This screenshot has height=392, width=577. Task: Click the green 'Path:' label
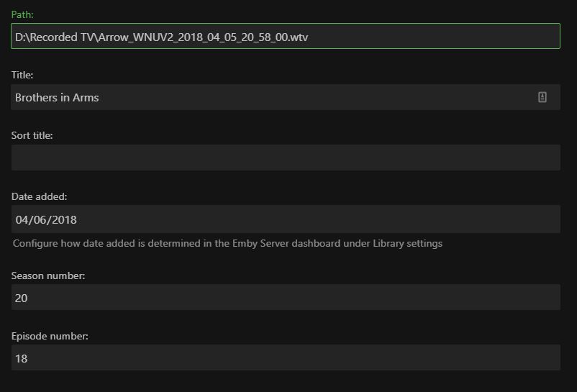click(x=22, y=14)
